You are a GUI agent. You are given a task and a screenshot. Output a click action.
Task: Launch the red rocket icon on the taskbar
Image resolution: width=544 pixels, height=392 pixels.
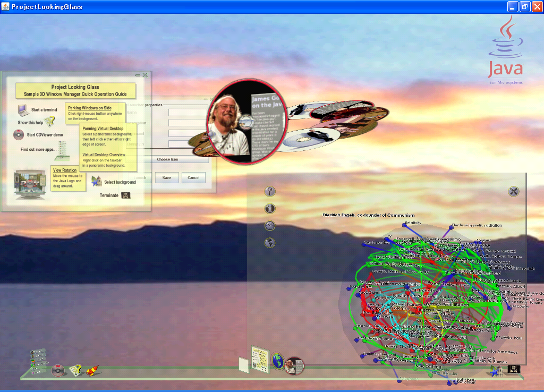click(x=92, y=370)
